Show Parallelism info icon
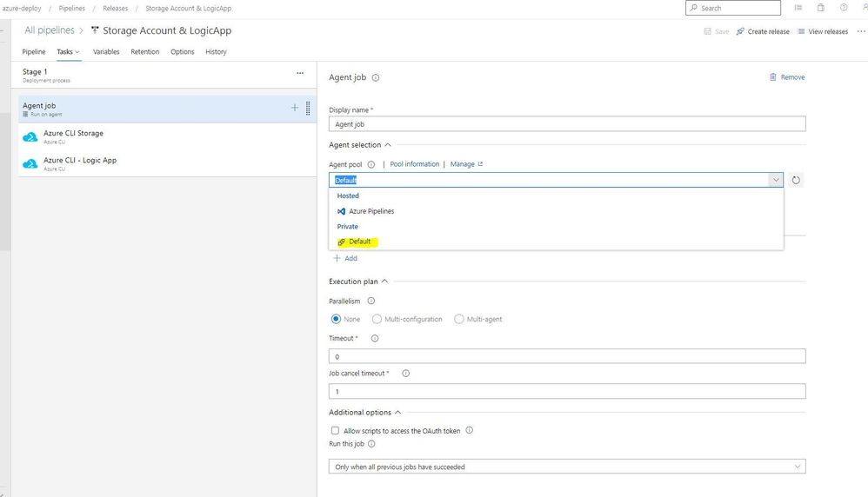The width and height of the screenshot is (868, 497). click(x=371, y=302)
